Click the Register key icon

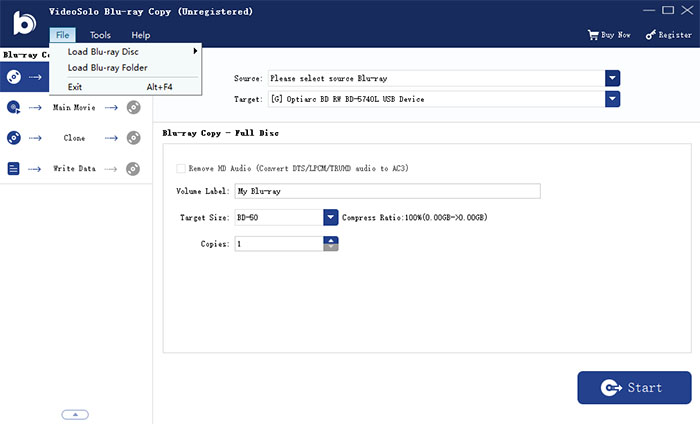[x=650, y=35]
